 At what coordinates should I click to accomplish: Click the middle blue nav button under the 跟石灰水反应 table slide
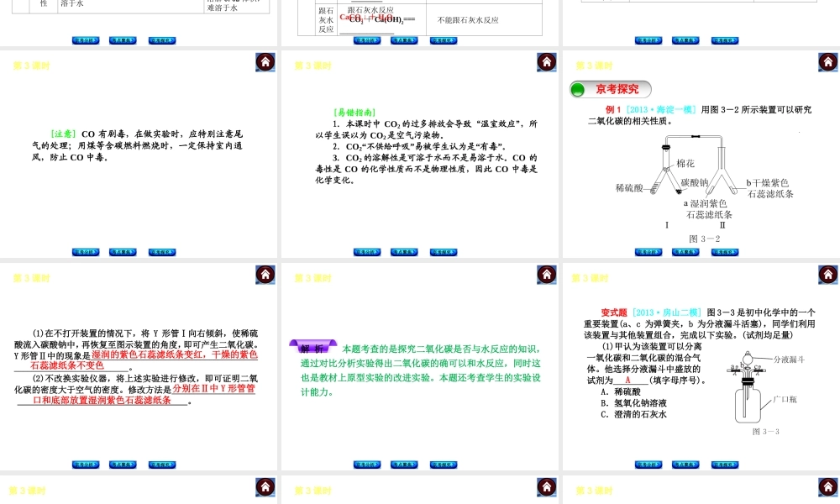click(404, 40)
